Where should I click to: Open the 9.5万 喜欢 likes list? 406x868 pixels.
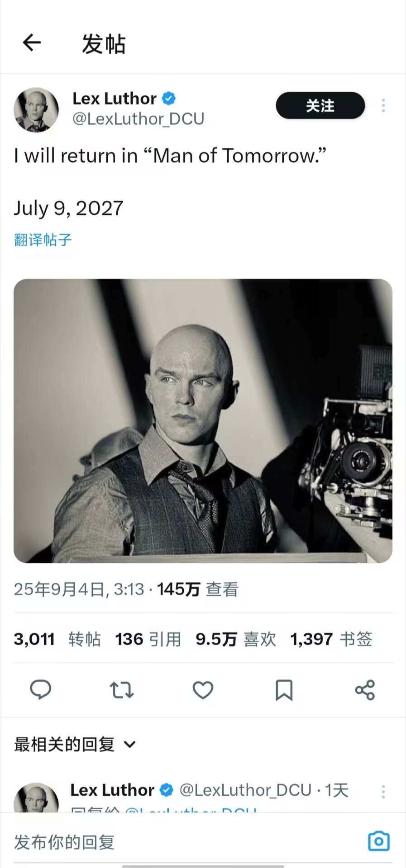(x=236, y=639)
